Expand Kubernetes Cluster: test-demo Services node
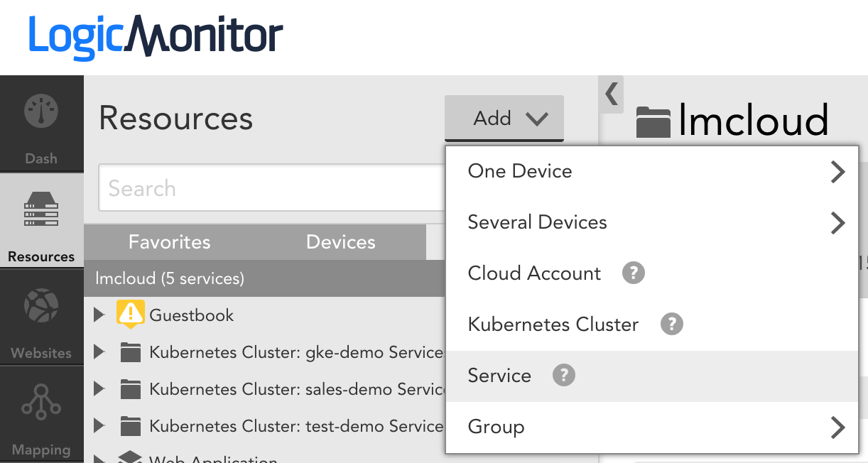 point(99,426)
